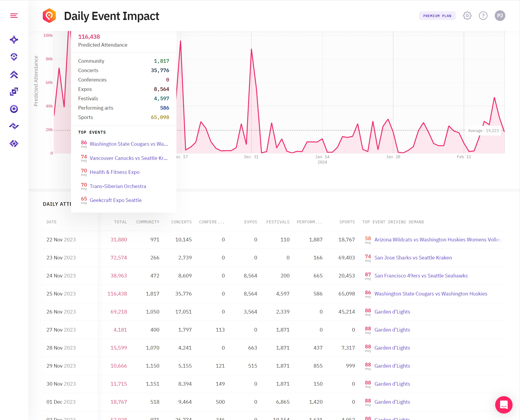Click the Premium Plan badge
520x420 pixels.
click(437, 15)
